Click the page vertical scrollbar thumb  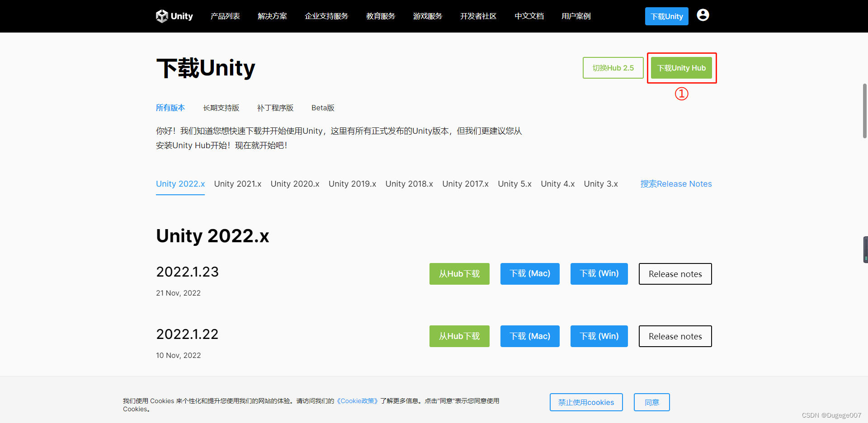[865, 111]
